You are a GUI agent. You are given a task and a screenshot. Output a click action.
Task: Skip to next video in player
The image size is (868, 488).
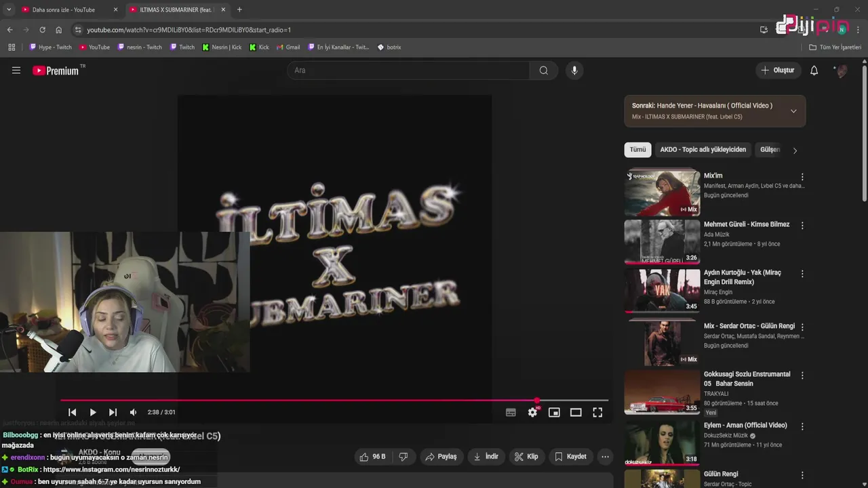(x=113, y=412)
